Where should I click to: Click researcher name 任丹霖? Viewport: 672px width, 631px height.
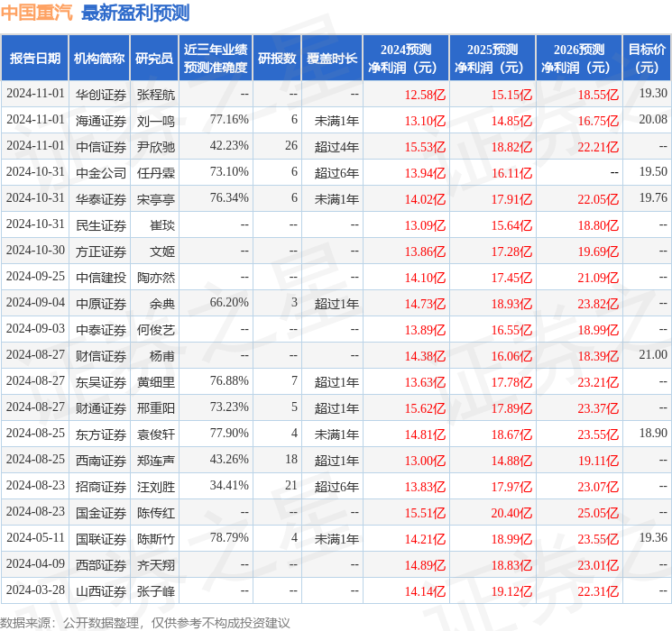(x=156, y=173)
